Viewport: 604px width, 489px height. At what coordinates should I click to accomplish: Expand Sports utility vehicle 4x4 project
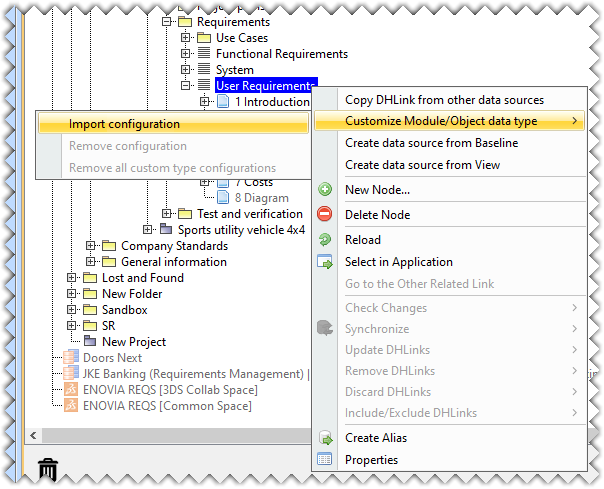147,229
